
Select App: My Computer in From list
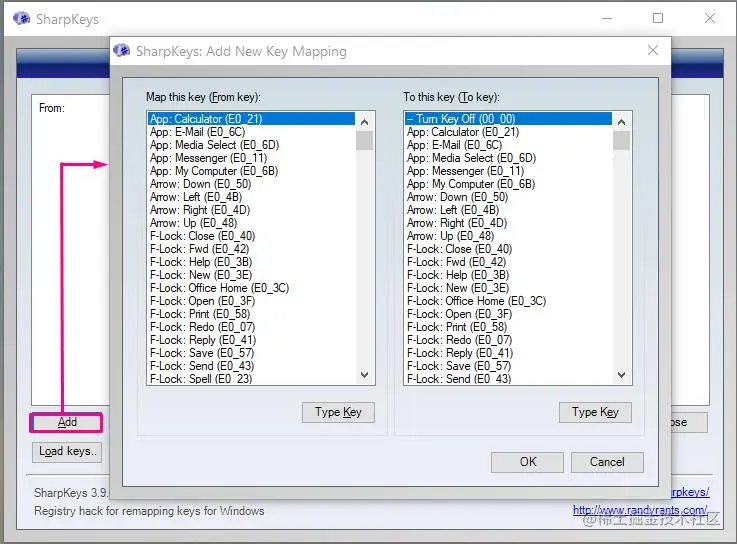click(x=251, y=171)
